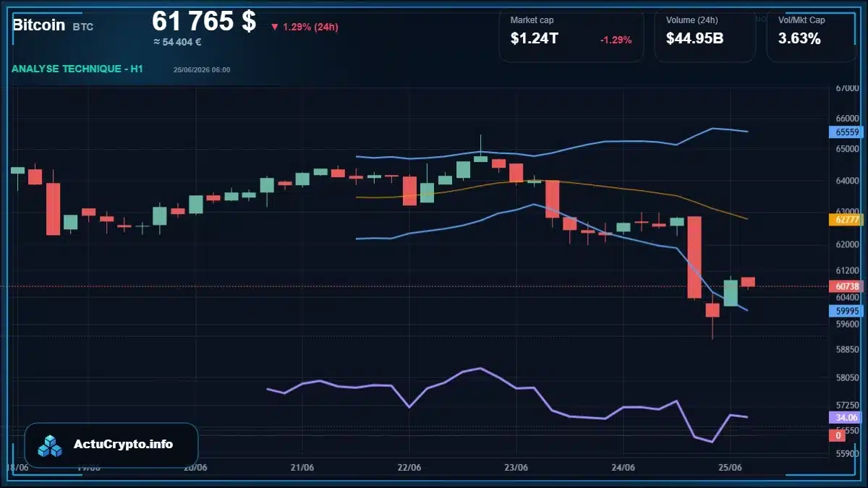Viewport: 868px width, 488px height.
Task: Open the Volume (24h) card showing $44.95B
Action: coord(705,35)
